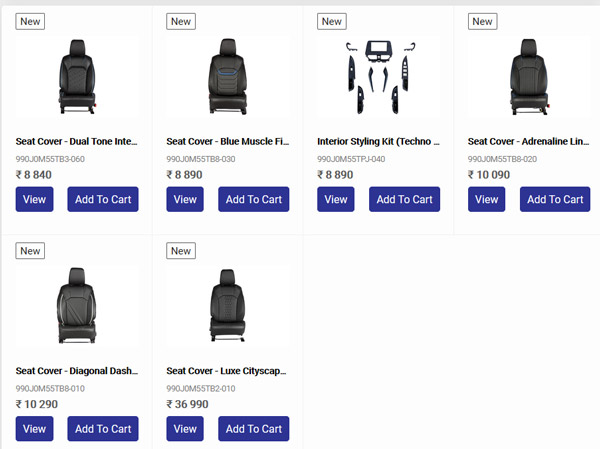
Task: View the Blue Muscle seat cover
Action: coord(185,199)
